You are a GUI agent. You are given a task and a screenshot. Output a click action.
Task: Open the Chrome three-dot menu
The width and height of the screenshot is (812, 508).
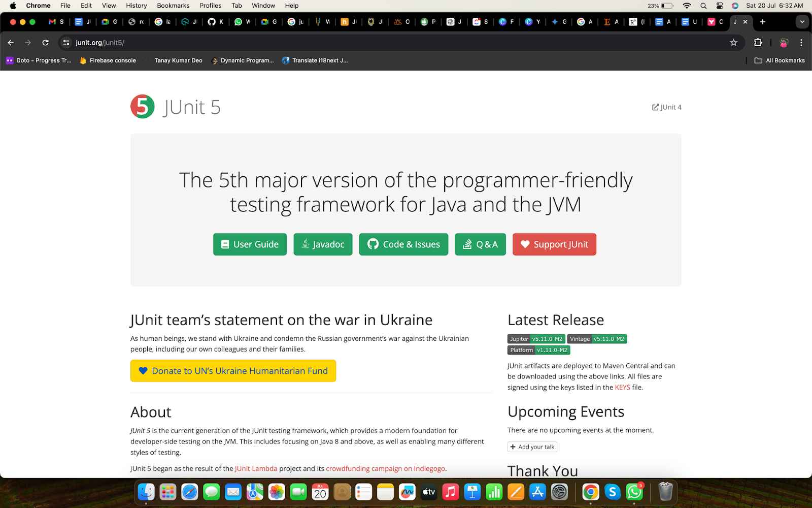point(801,43)
